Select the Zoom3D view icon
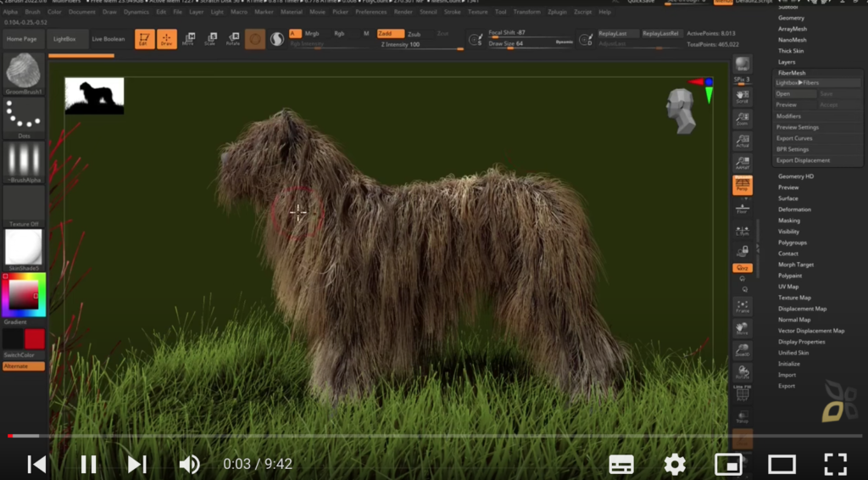Viewport: 868px width, 480px height. pos(742,350)
